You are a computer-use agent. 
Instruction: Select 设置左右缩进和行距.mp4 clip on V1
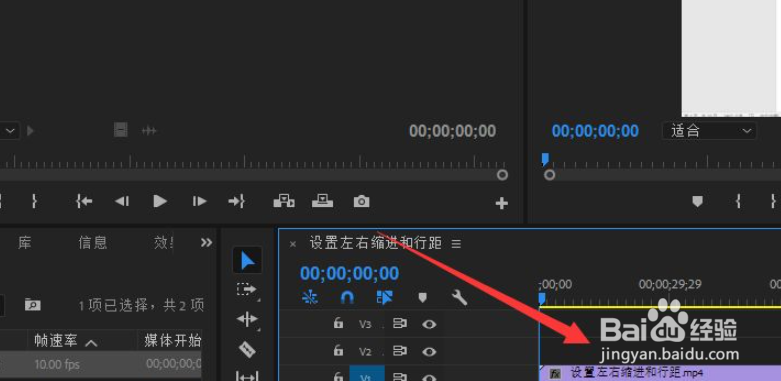pyautogui.click(x=660, y=373)
